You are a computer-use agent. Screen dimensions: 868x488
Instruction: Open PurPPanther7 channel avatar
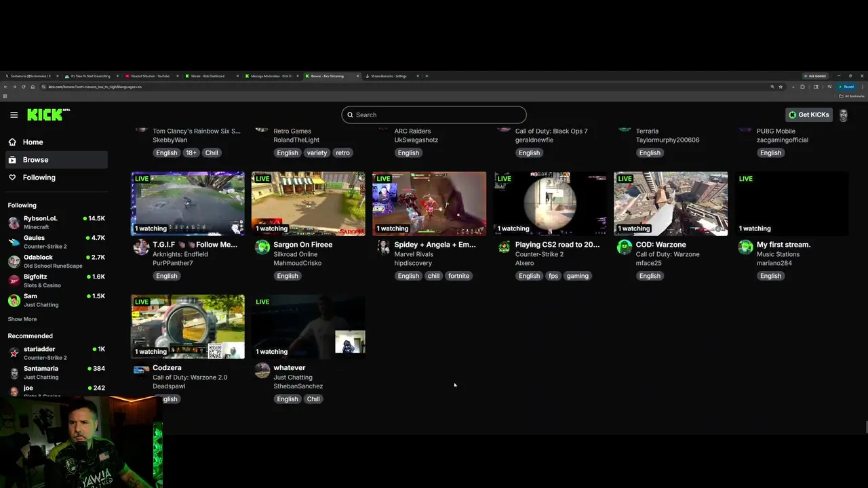(141, 247)
